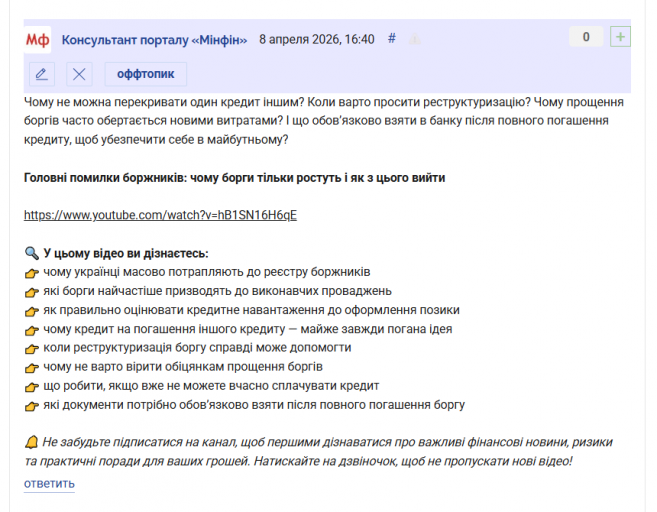
Task: Click the heading Головні помилки боржників
Action: (x=234, y=178)
